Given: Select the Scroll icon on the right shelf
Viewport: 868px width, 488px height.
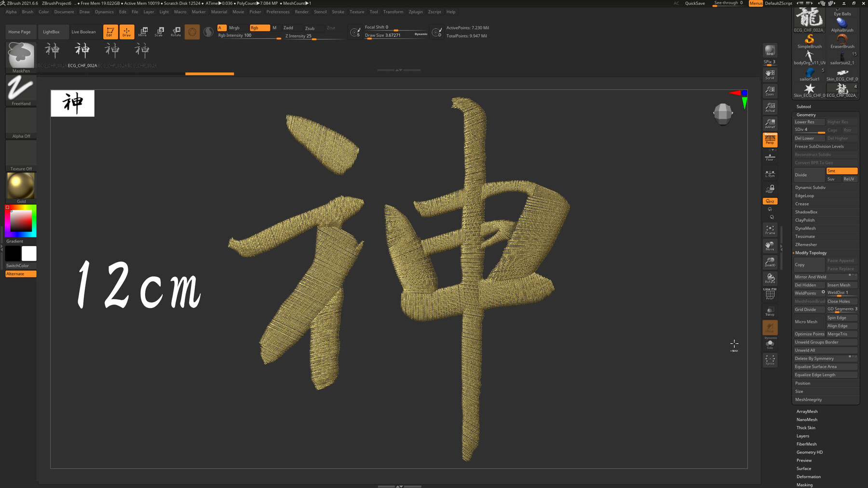Looking at the screenshot, I should coord(770,73).
